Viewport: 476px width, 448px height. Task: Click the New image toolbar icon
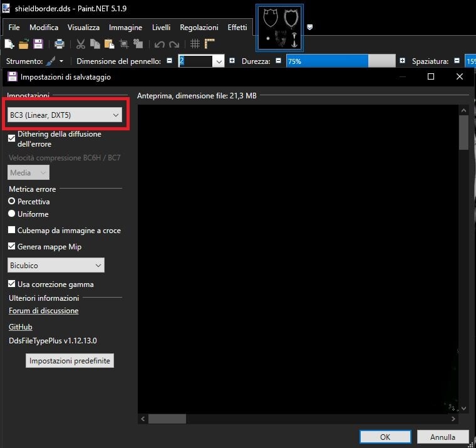point(9,44)
